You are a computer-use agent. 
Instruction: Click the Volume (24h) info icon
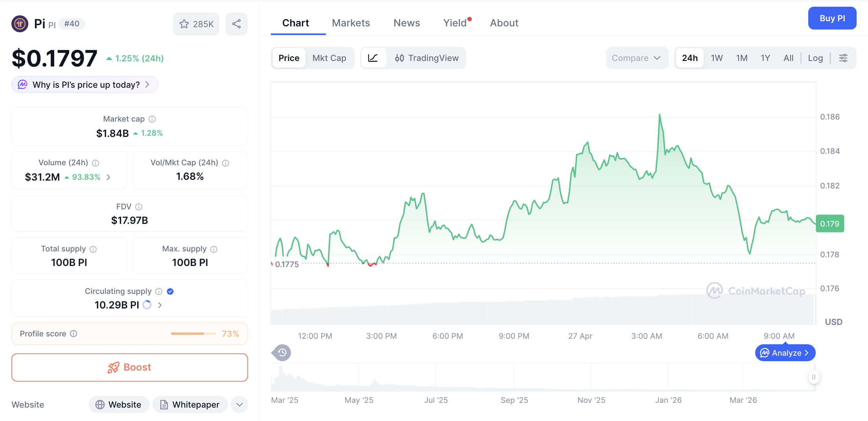point(96,162)
